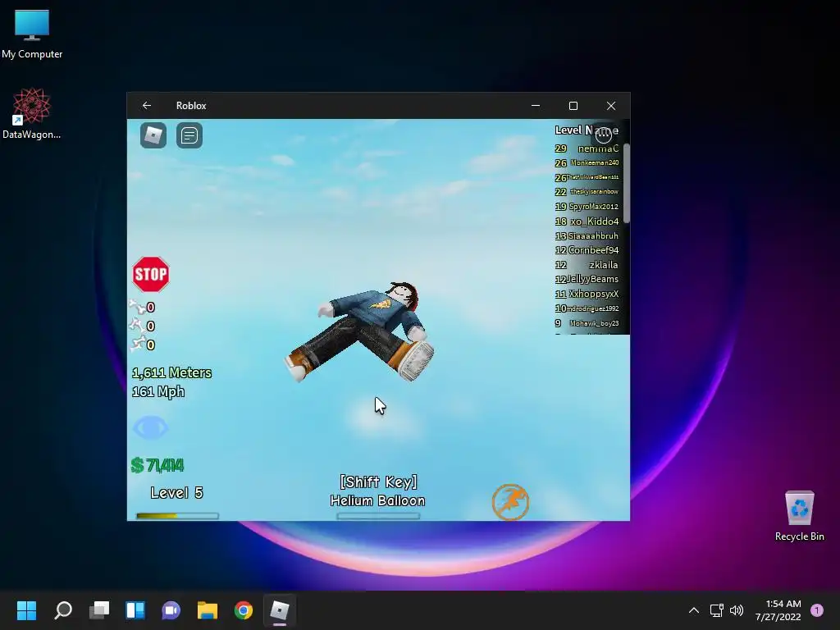The height and width of the screenshot is (630, 840).
Task: Launch the Chat app on taskbar
Action: click(171, 610)
